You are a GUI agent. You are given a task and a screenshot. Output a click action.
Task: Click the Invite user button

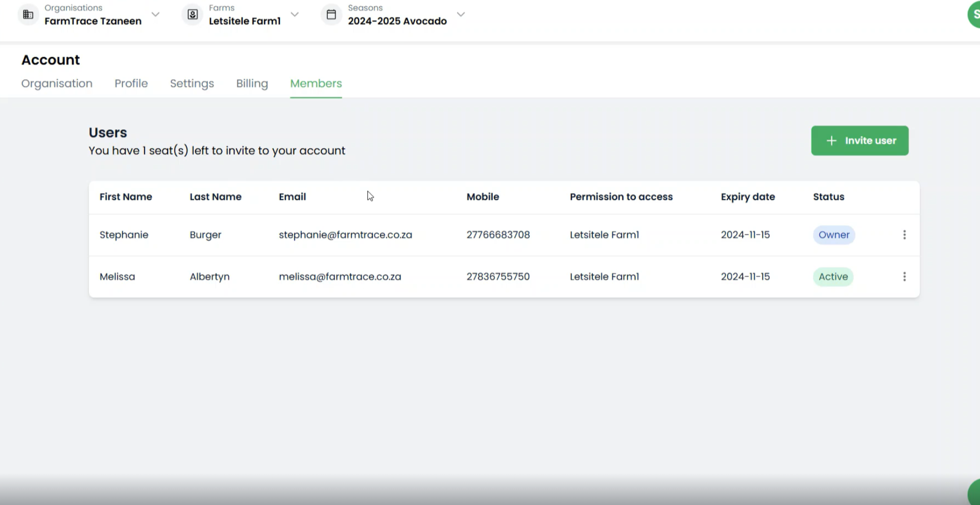(x=859, y=141)
